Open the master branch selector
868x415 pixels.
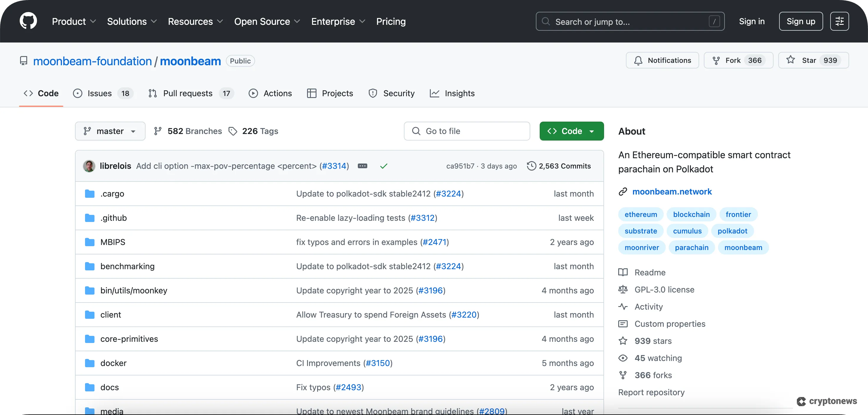tap(110, 131)
